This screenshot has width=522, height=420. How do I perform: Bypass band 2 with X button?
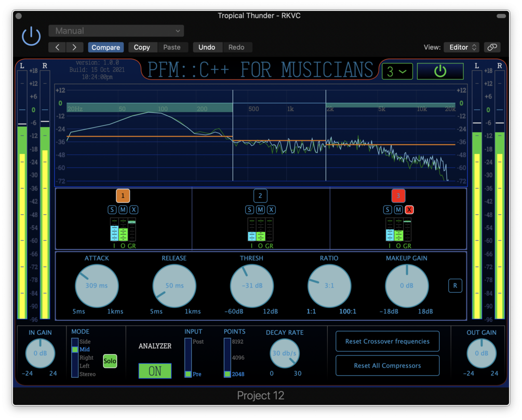pos(271,210)
